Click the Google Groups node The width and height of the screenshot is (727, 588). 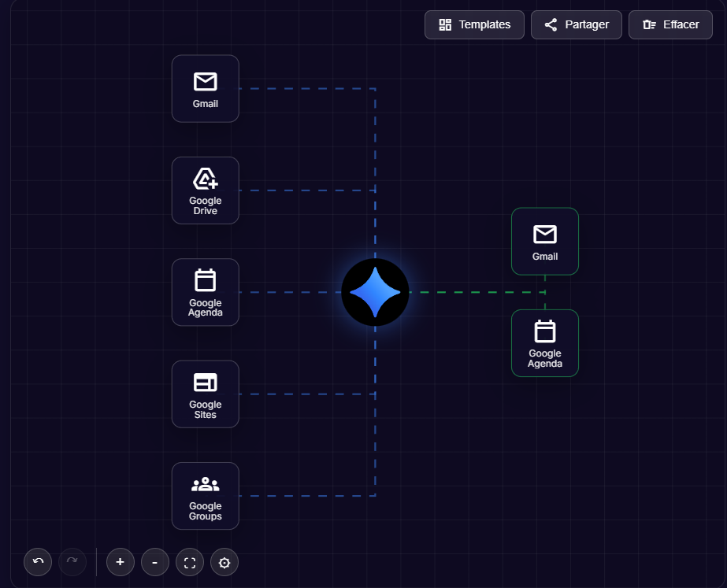[x=205, y=496]
